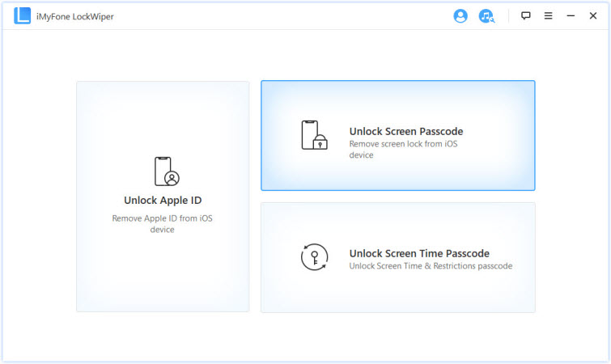Viewport: 611px width, 364px height.
Task: Click the circular key Screen Time icon
Action: [x=313, y=257]
